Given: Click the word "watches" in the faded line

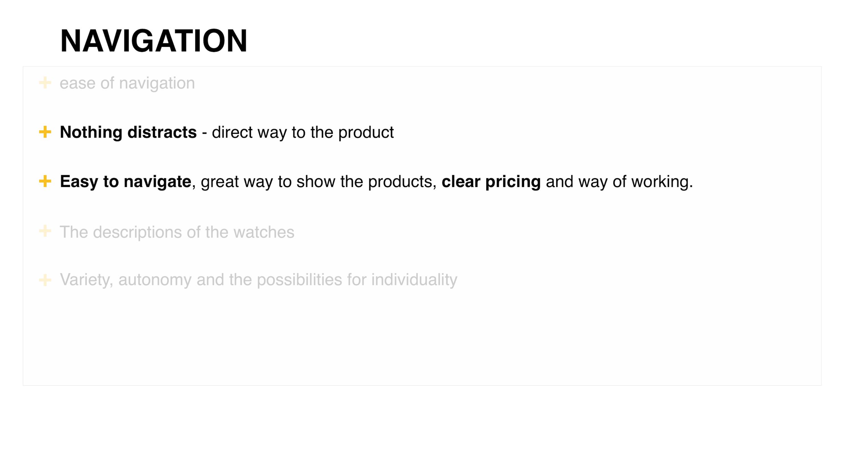Looking at the screenshot, I should (x=264, y=232).
